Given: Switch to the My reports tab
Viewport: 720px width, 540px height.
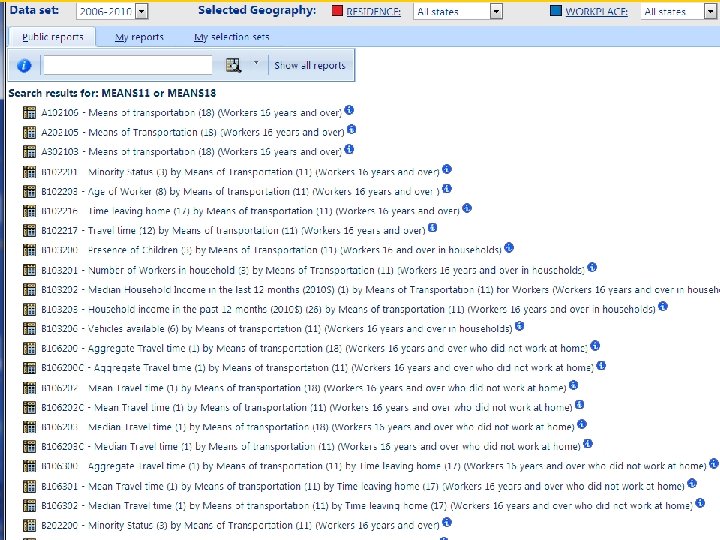Looking at the screenshot, I should tap(139, 37).
